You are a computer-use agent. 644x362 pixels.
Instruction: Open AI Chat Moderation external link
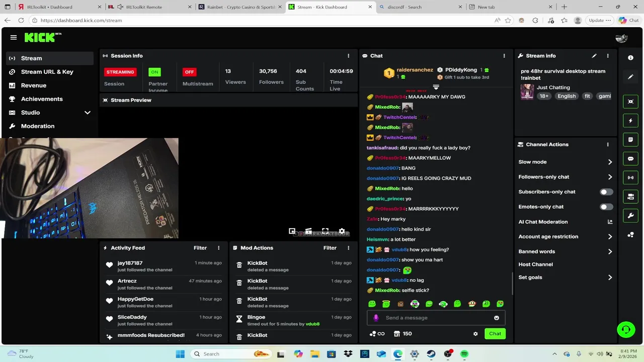coord(610,222)
